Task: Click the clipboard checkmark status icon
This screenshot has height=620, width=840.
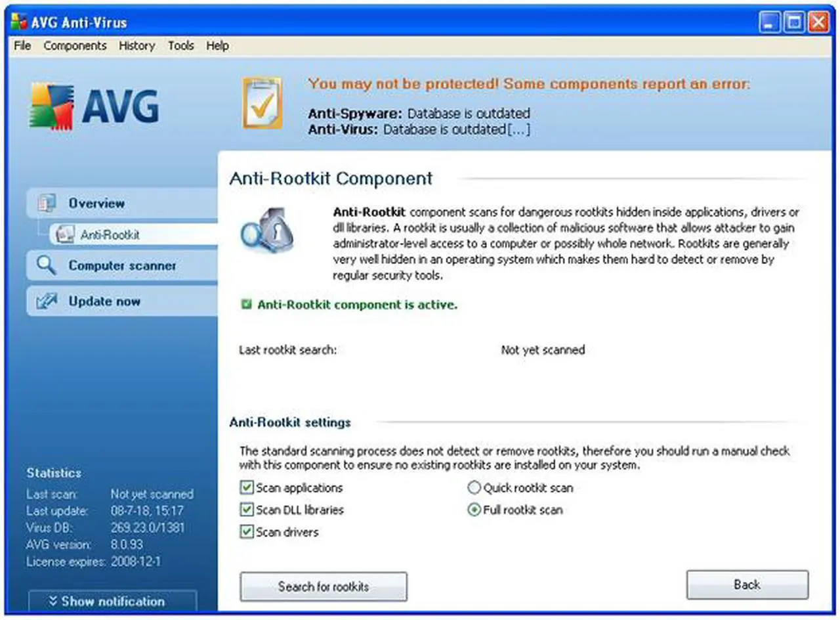Action: 262,103
